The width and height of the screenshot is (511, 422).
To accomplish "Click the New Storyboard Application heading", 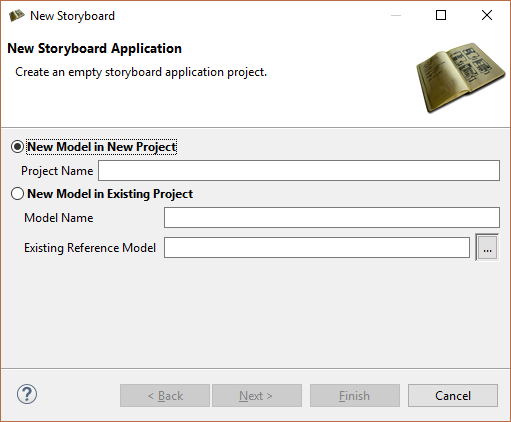I will click(94, 49).
